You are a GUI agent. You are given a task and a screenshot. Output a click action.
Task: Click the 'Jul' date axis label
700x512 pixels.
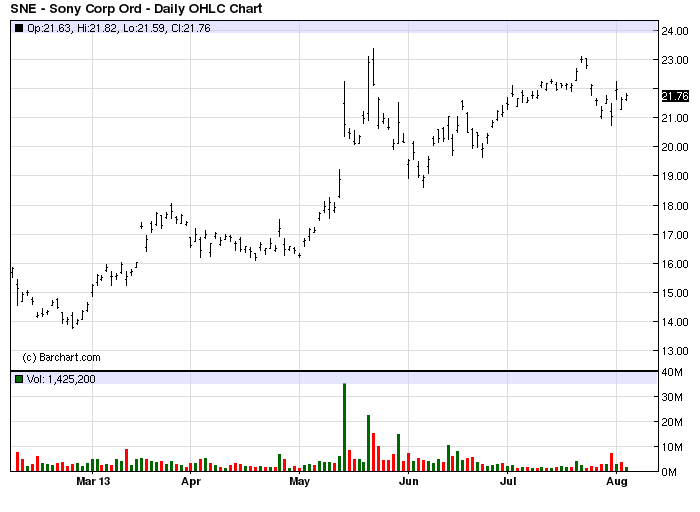click(508, 481)
